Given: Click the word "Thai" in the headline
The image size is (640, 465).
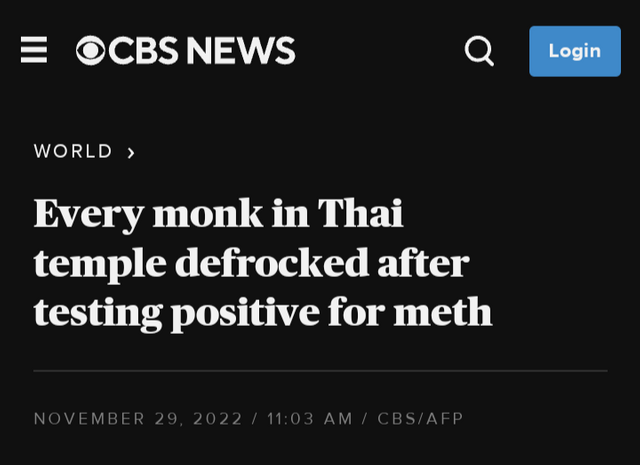Looking at the screenshot, I should [360, 214].
